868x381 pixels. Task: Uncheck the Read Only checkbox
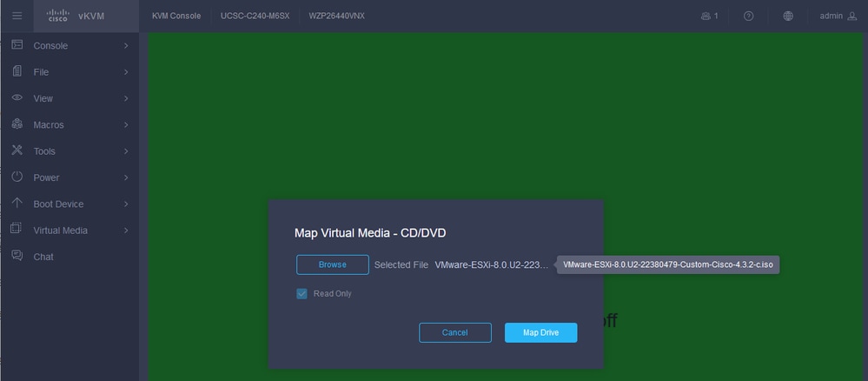[x=301, y=294]
